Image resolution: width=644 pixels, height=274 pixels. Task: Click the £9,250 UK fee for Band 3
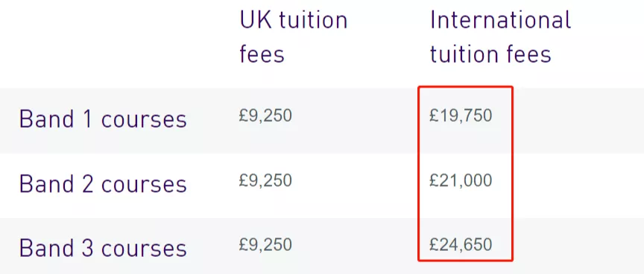pos(265,244)
